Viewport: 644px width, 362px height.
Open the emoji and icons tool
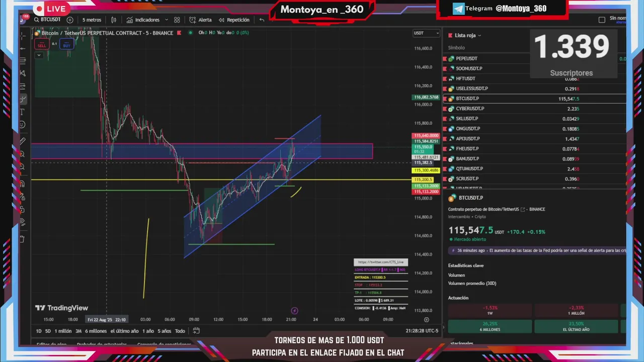tap(23, 124)
